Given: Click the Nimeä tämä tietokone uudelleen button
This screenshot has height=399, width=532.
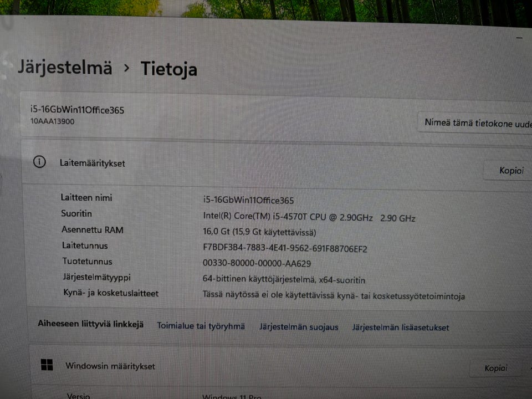Looking at the screenshot, I should coord(475,123).
